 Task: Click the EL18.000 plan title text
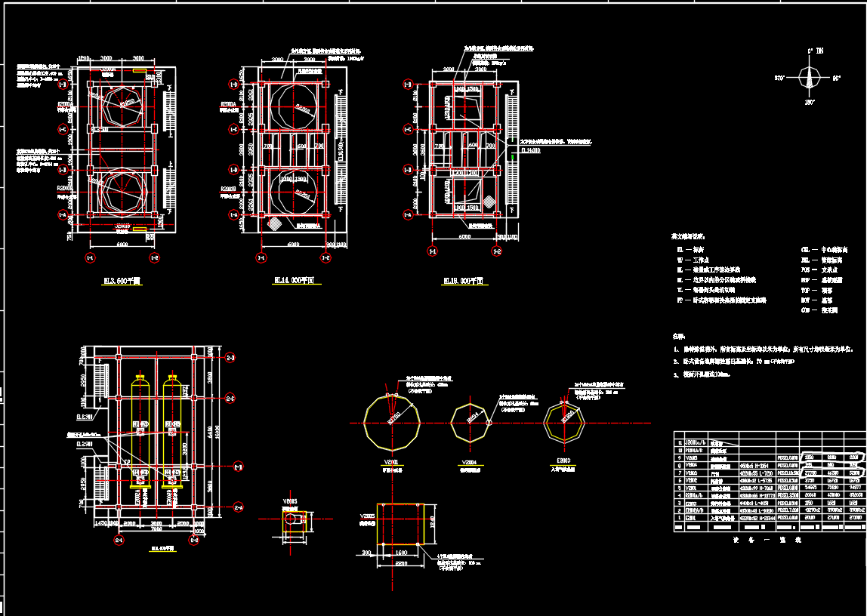(x=464, y=282)
